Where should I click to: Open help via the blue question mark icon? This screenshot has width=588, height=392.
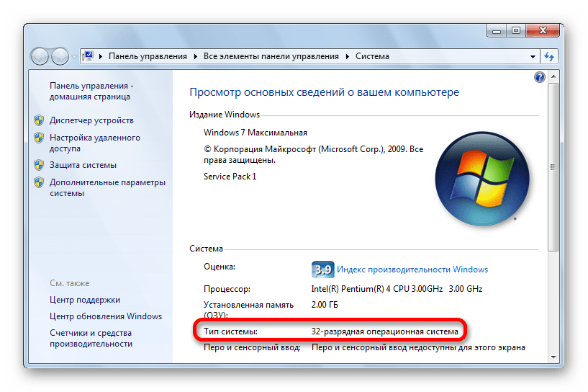pos(539,76)
